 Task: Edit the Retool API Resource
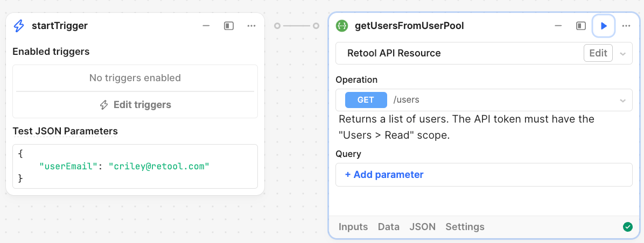pyautogui.click(x=598, y=53)
